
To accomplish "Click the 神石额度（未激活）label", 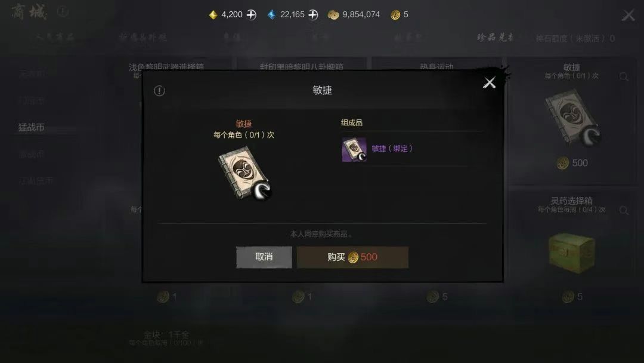I will point(571,39).
